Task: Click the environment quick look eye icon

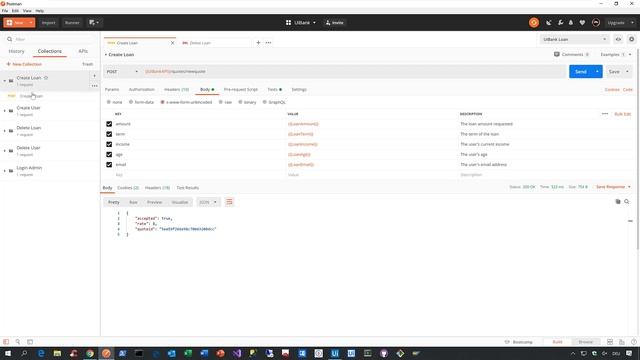Action: point(618,39)
